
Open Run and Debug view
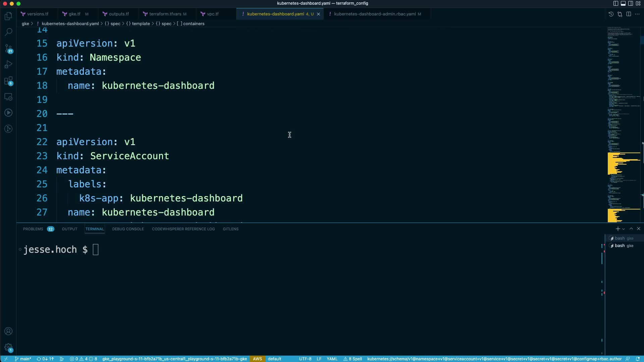coord(8,64)
